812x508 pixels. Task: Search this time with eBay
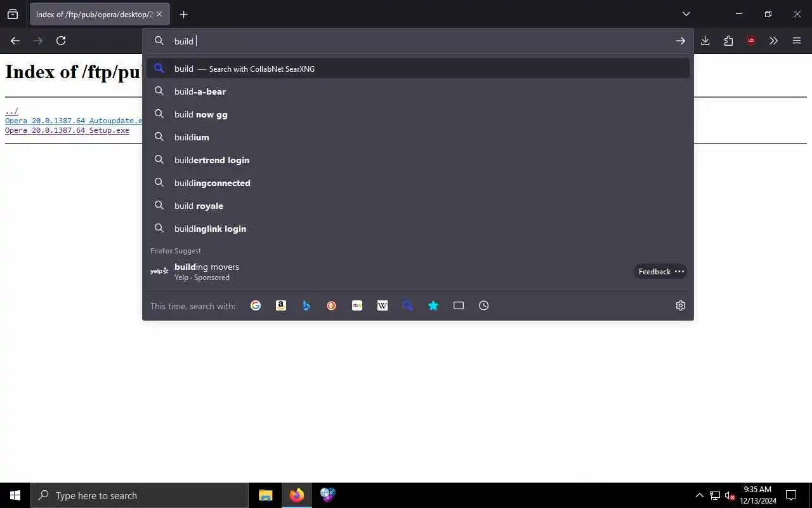click(357, 305)
